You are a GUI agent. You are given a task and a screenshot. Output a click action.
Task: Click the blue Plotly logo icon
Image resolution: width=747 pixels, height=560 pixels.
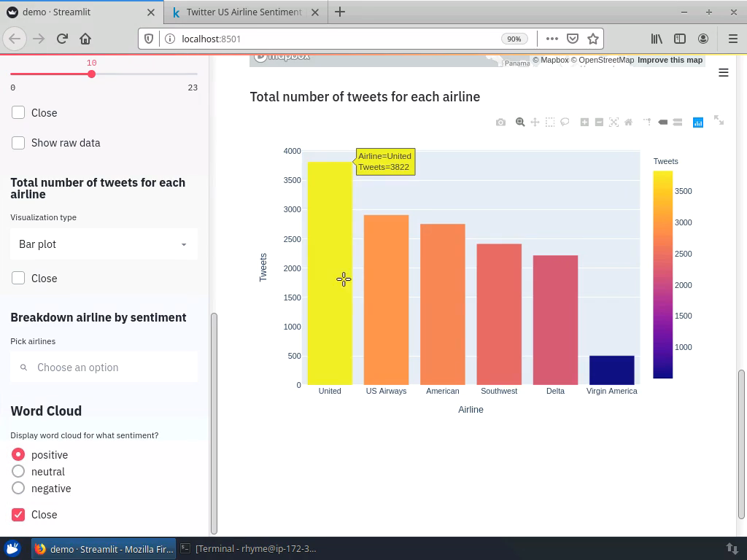(698, 122)
